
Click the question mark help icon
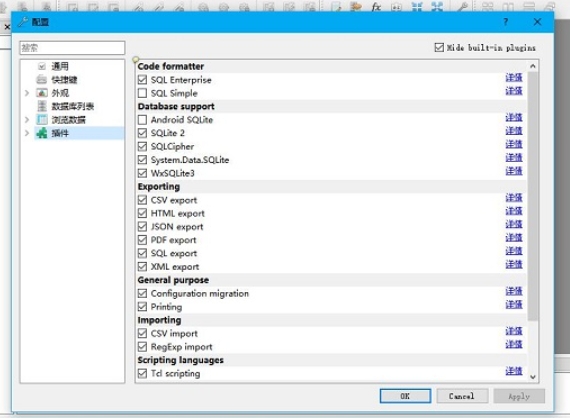point(505,22)
